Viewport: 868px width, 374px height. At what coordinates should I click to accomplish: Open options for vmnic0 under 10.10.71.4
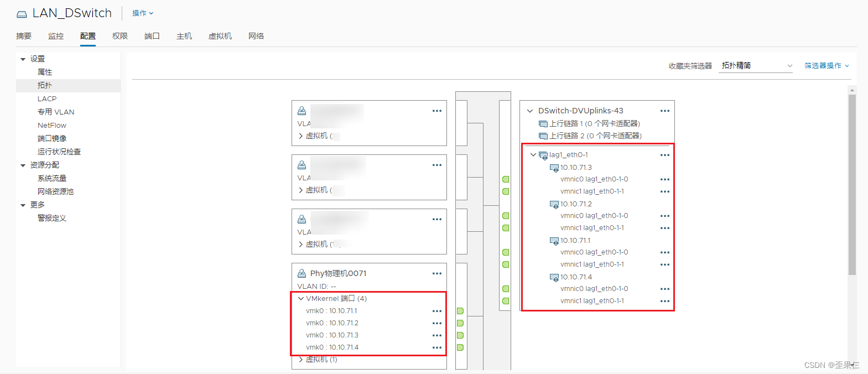pos(665,289)
